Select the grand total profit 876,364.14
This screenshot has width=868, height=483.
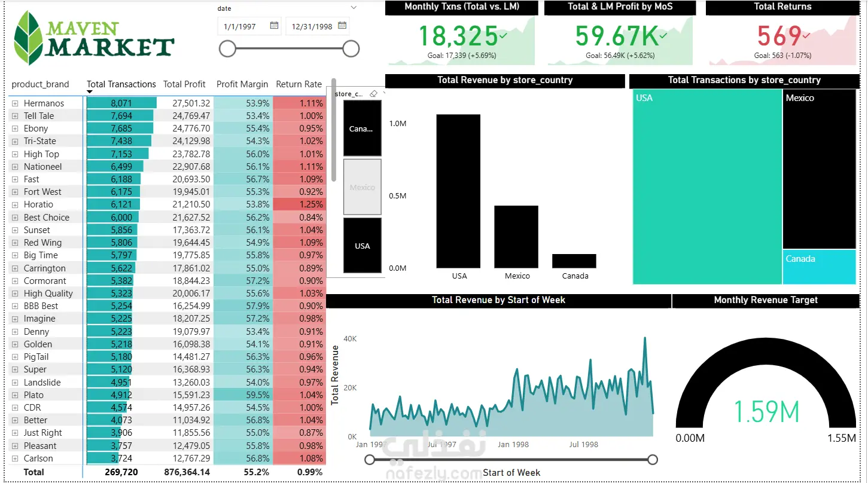(187, 472)
